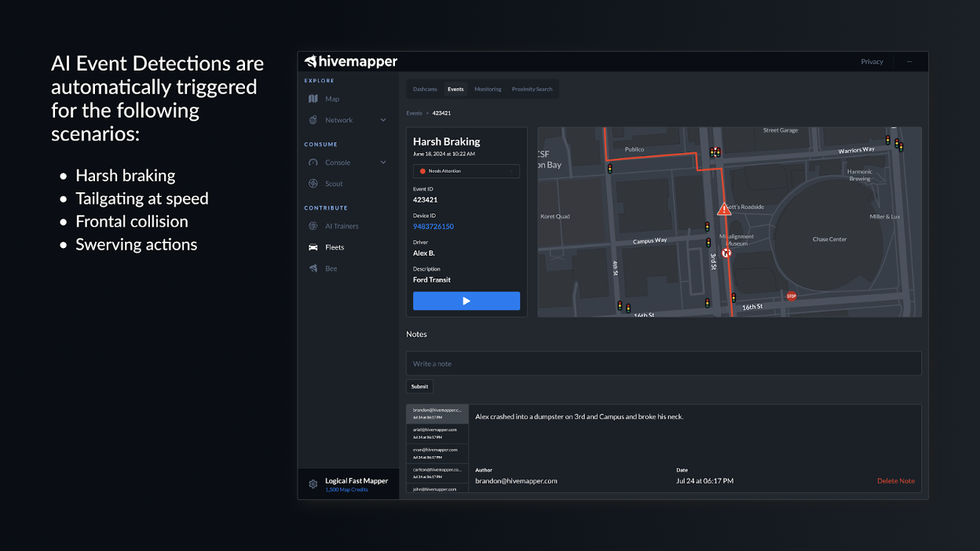Viewport: 980px width, 551px height.
Task: Select the note from john@hivemapper.com
Action: tap(437, 488)
